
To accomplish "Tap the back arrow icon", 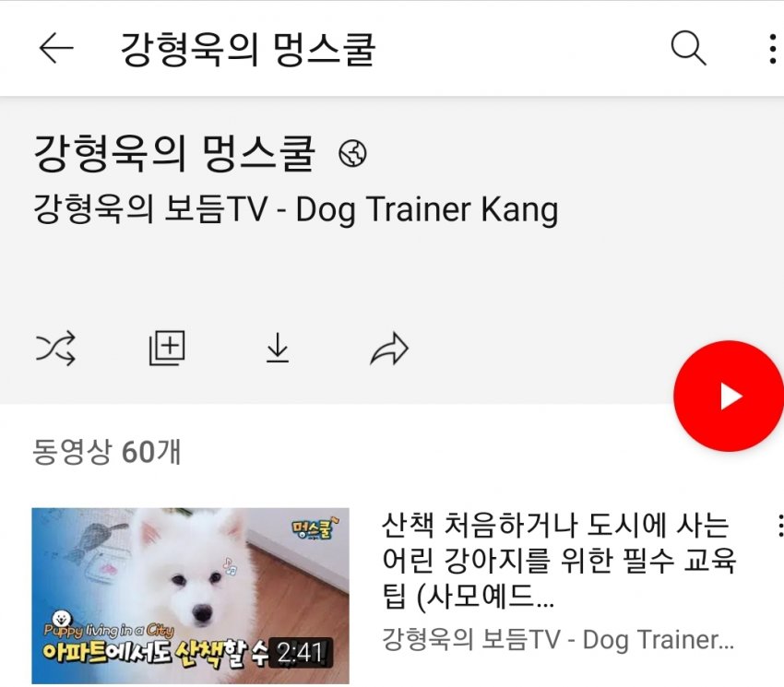I will [x=56, y=48].
